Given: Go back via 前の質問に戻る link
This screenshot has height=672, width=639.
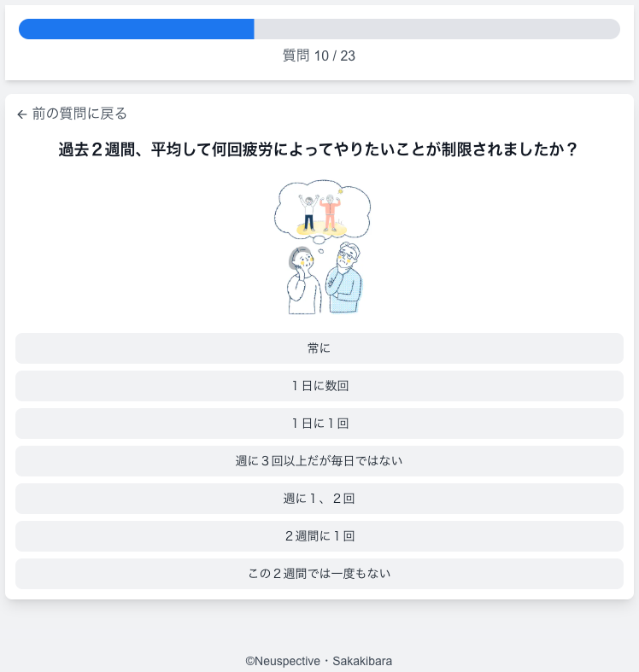Looking at the screenshot, I should 72,114.
